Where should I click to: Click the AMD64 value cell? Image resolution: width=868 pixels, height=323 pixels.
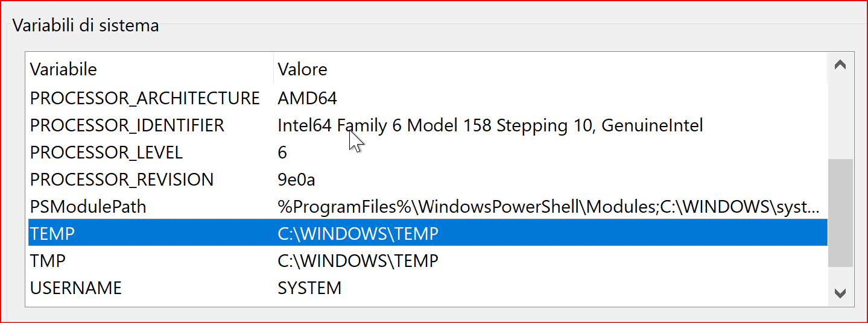307,98
